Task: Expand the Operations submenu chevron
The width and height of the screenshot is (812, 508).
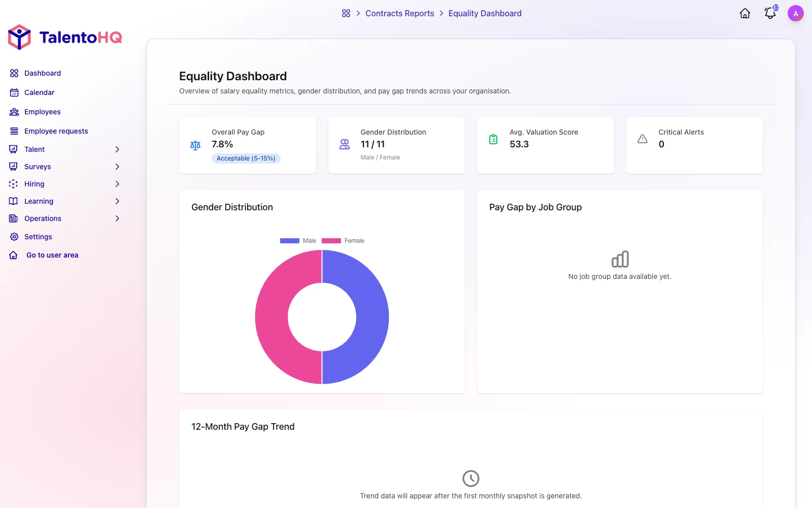Action: point(117,218)
